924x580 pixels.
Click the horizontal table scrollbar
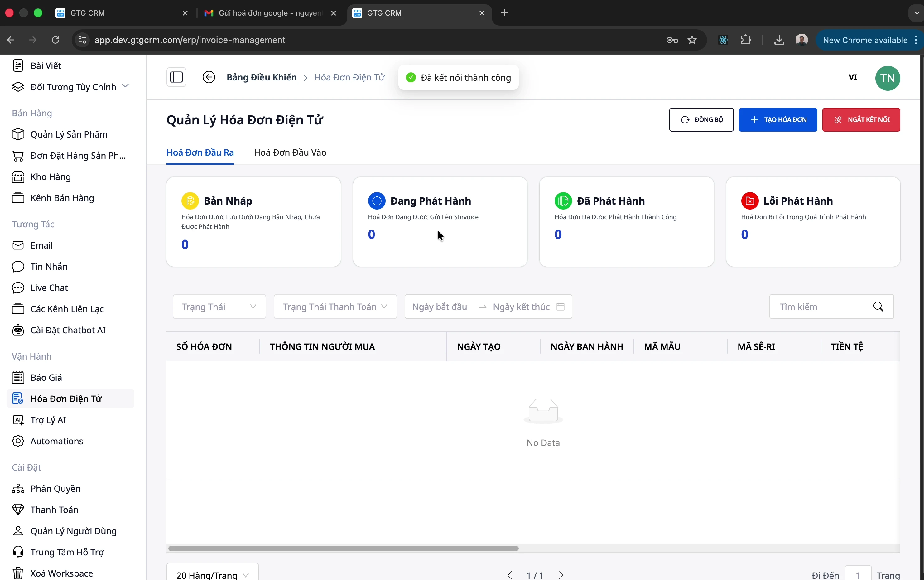[x=343, y=548]
